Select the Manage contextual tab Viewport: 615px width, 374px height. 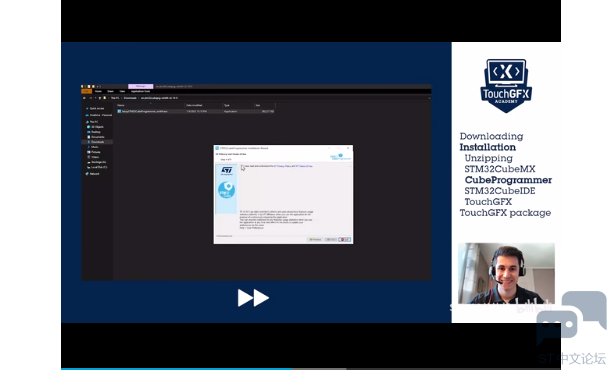[x=140, y=86]
